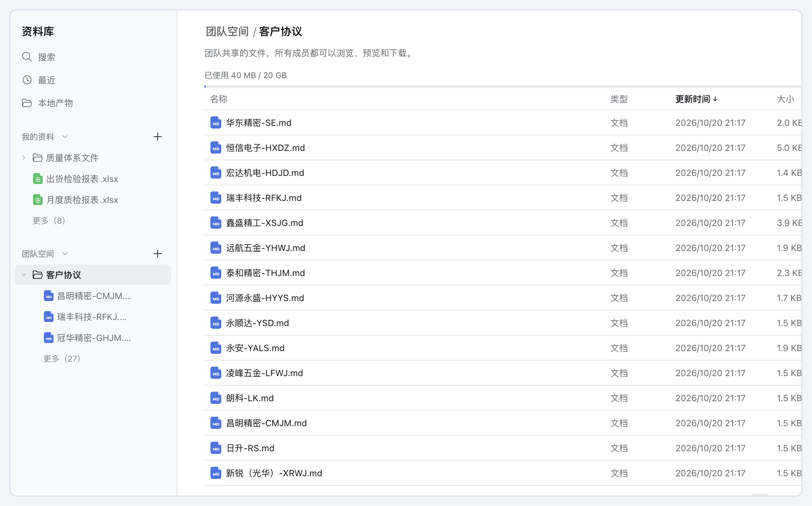This screenshot has width=812, height=506.
Task: Click the spreadsheet icon of 月度质检报表.xlsx
Action: click(x=38, y=200)
